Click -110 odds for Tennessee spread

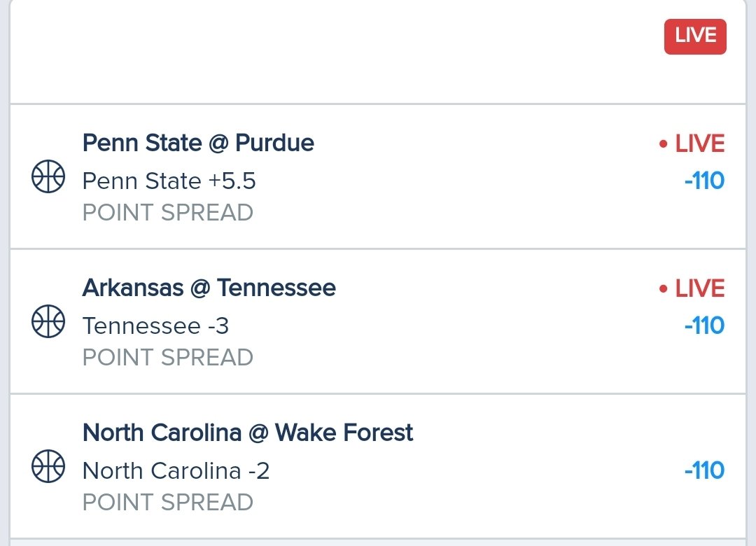tap(704, 325)
